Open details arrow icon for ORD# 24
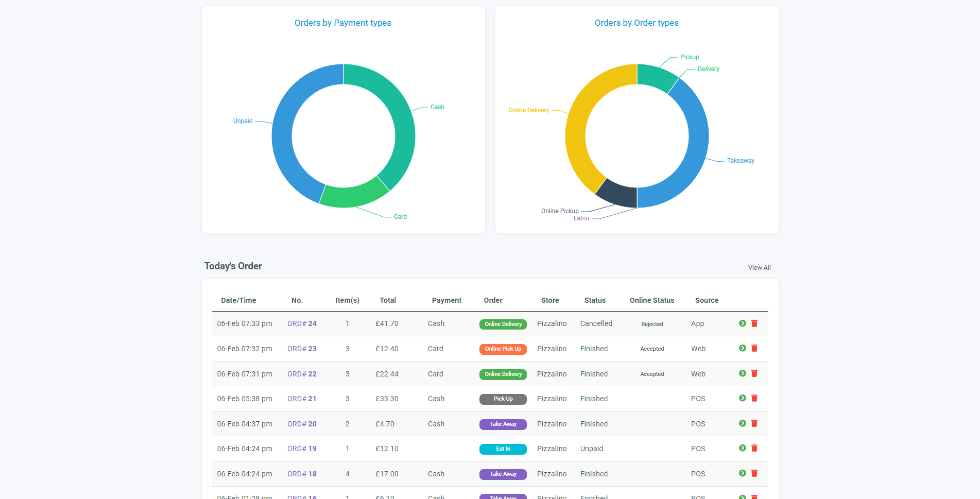This screenshot has height=499, width=980. pyautogui.click(x=742, y=323)
